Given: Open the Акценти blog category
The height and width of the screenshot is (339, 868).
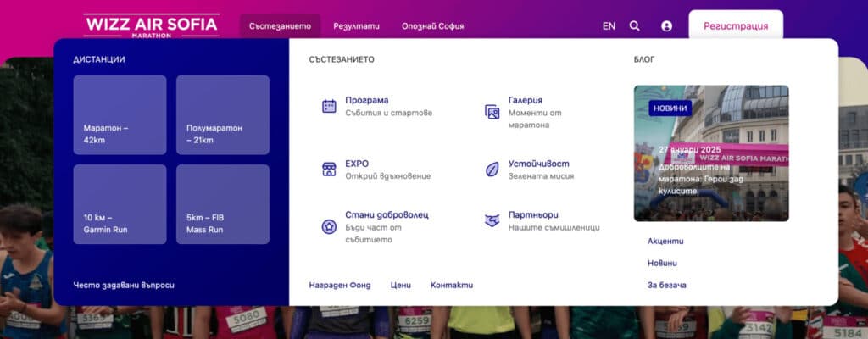Looking at the screenshot, I should click(665, 241).
